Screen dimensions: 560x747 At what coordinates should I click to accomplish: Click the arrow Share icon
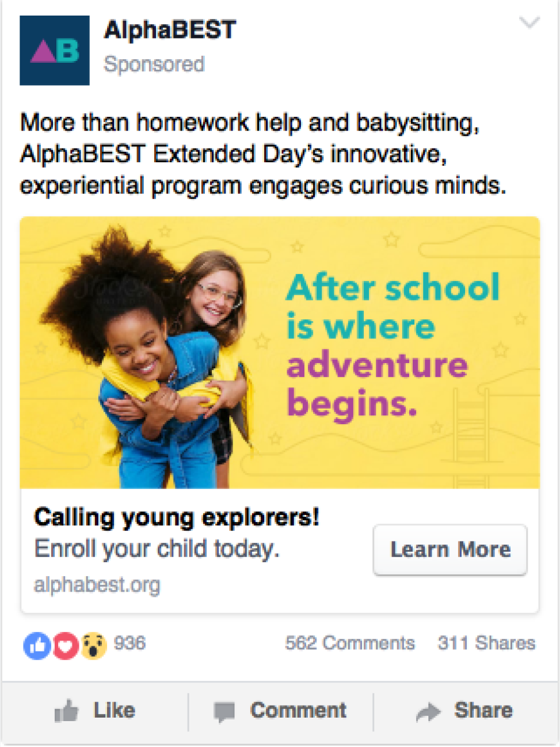tap(428, 711)
